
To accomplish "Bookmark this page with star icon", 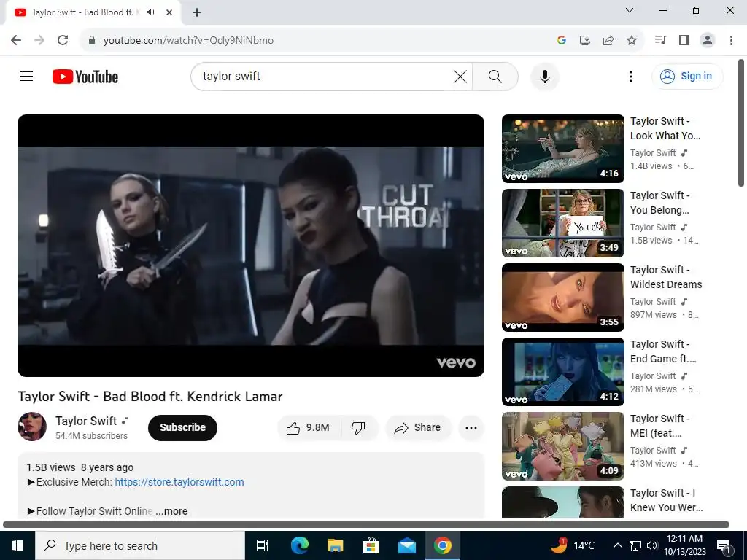I will click(x=632, y=41).
